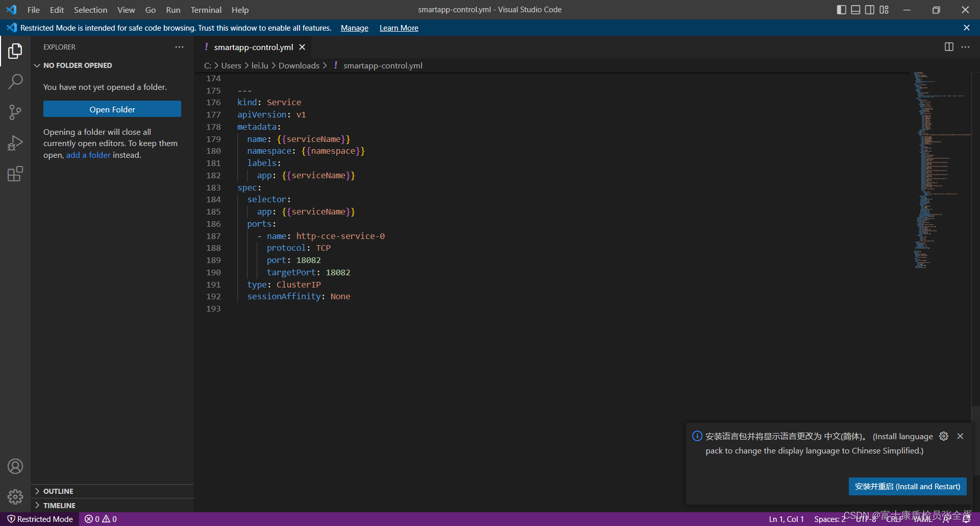This screenshot has height=526, width=980.
Task: Click the add a folder link
Action: tap(88, 155)
